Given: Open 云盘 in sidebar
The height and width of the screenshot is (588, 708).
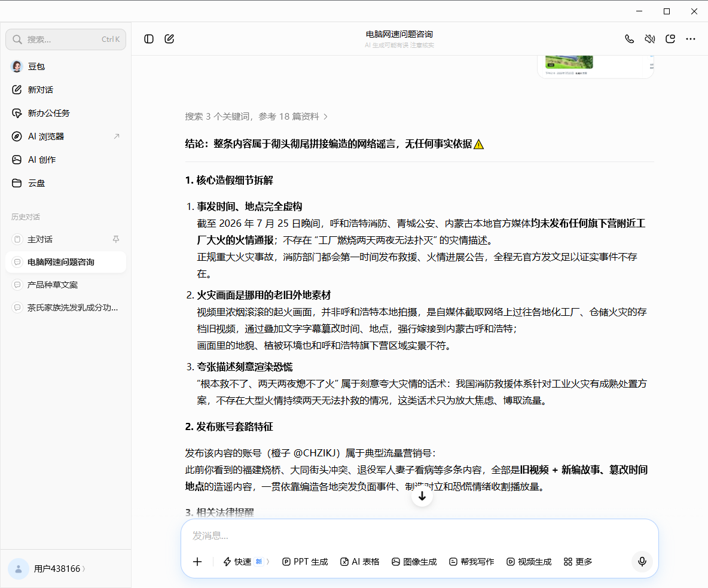Looking at the screenshot, I should click(x=66, y=183).
